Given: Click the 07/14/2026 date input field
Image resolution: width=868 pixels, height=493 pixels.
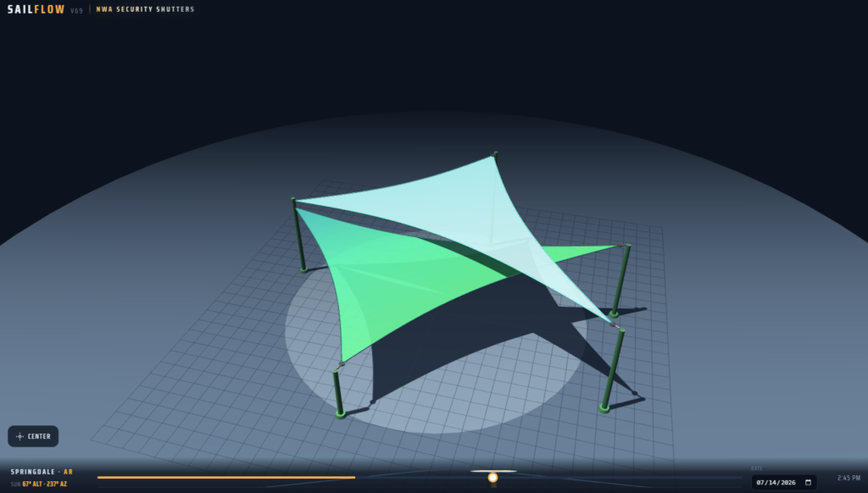Looking at the screenshot, I should (783, 483).
